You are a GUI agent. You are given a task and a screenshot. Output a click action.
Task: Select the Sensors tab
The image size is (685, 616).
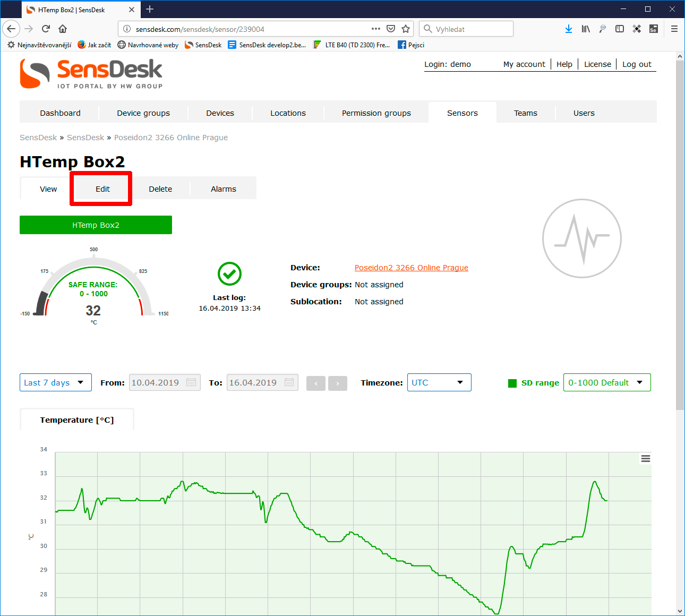point(463,113)
